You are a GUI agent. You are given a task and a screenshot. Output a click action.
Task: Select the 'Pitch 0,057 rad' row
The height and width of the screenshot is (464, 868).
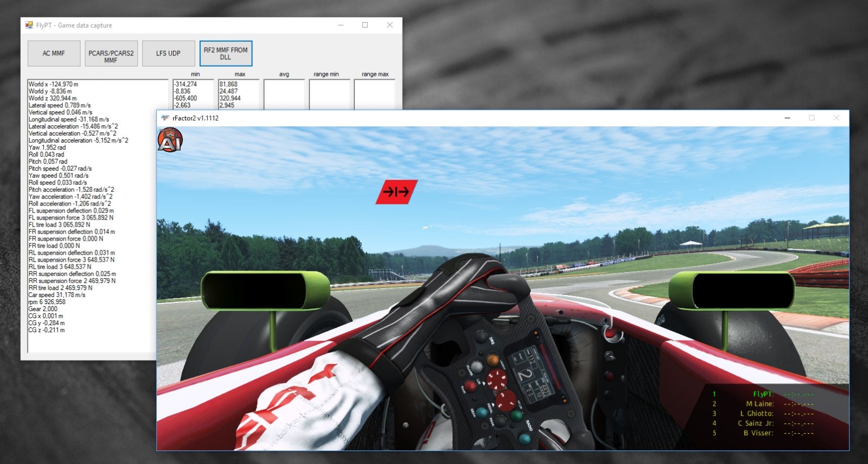[x=48, y=162]
